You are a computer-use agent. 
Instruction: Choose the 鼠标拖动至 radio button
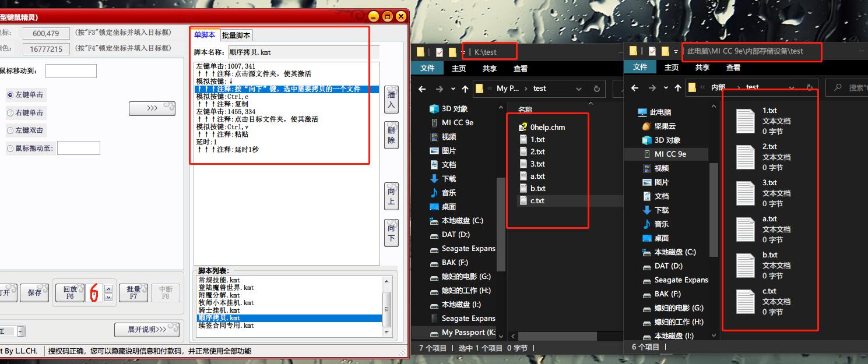click(10, 149)
